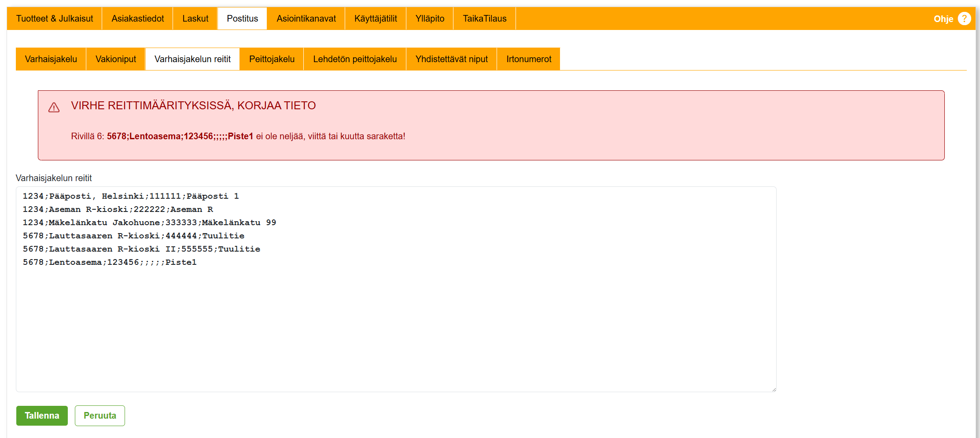Click the Ohje help question mark icon
The image size is (980, 438).
tap(964, 19)
